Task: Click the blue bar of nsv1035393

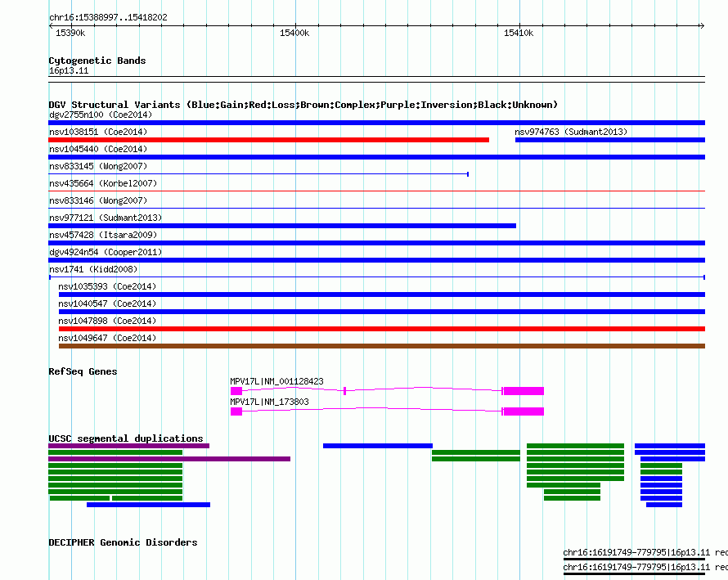Action: click(x=382, y=294)
